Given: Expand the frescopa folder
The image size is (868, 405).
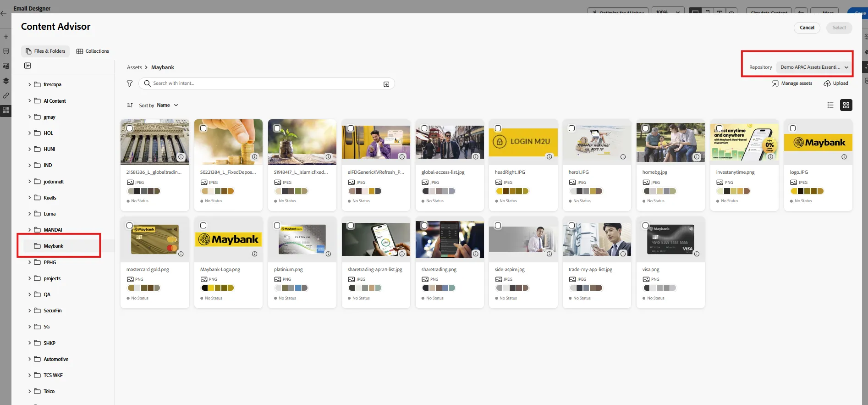Looking at the screenshot, I should (x=30, y=84).
